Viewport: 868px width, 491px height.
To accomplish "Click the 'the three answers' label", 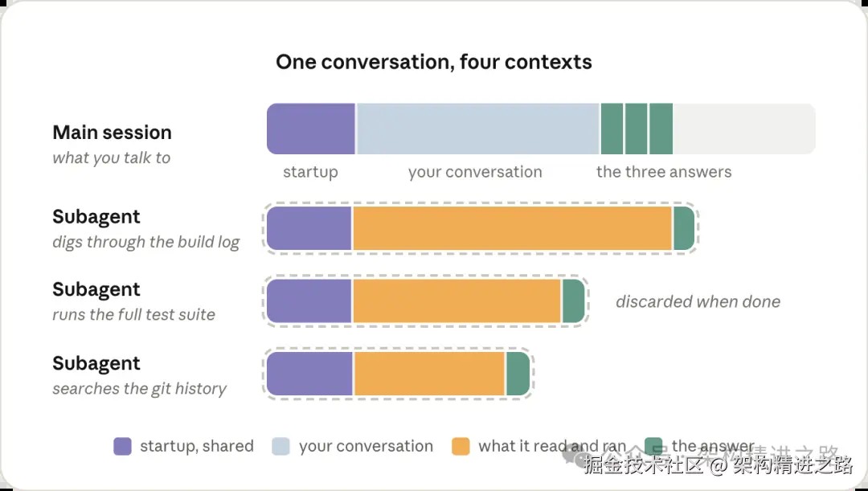I will click(x=664, y=172).
